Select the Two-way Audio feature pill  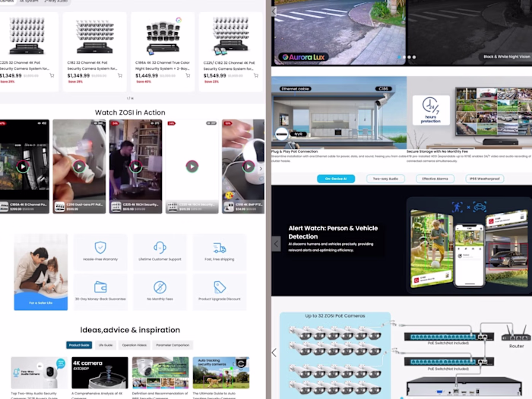coord(385,179)
